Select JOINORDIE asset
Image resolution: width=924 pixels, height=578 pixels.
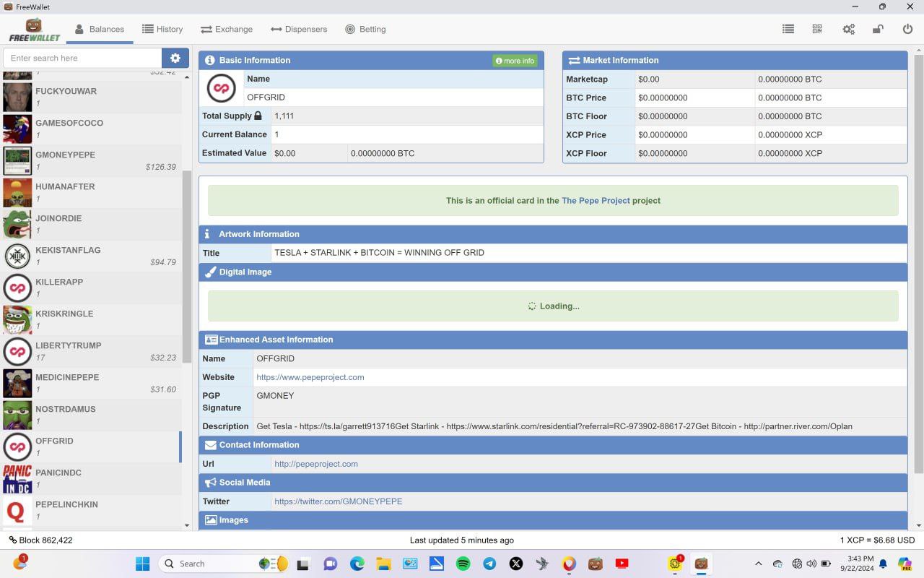point(91,224)
